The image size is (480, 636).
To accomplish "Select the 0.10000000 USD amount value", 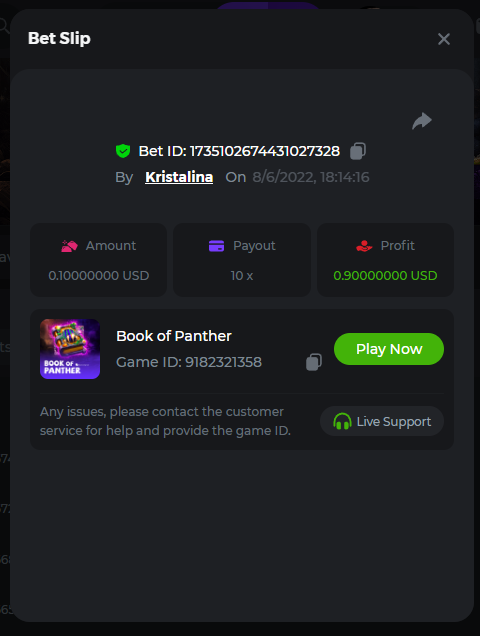I will [99, 276].
